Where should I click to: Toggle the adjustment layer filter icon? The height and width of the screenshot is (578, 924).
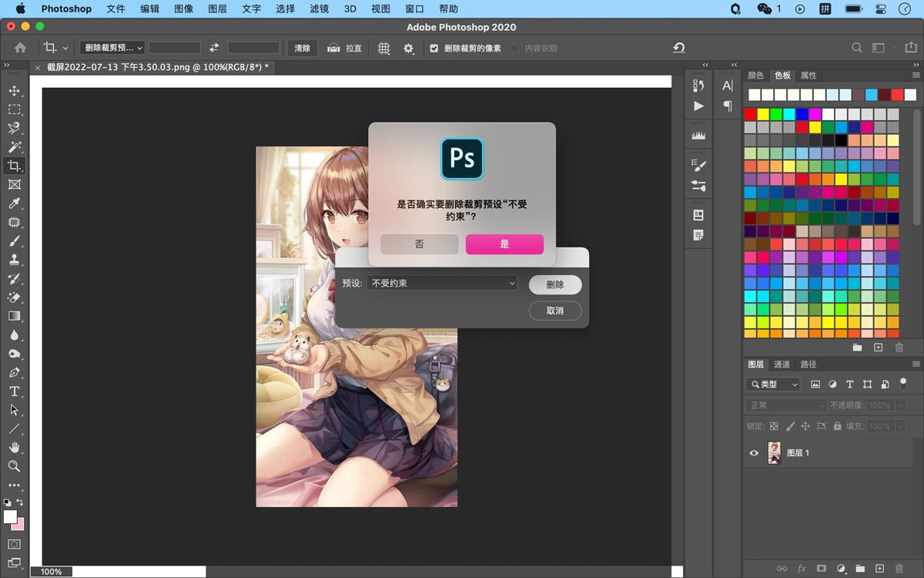coord(832,384)
